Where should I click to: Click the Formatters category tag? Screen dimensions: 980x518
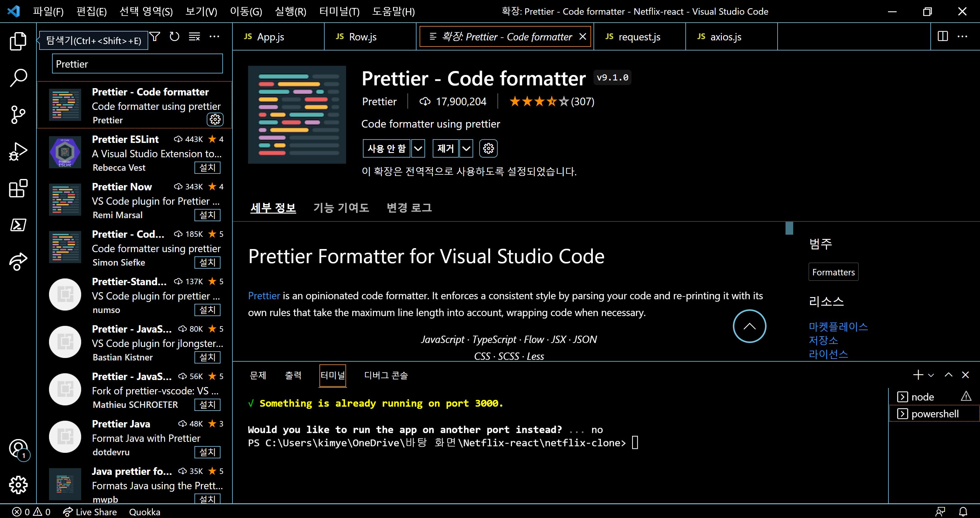click(833, 272)
